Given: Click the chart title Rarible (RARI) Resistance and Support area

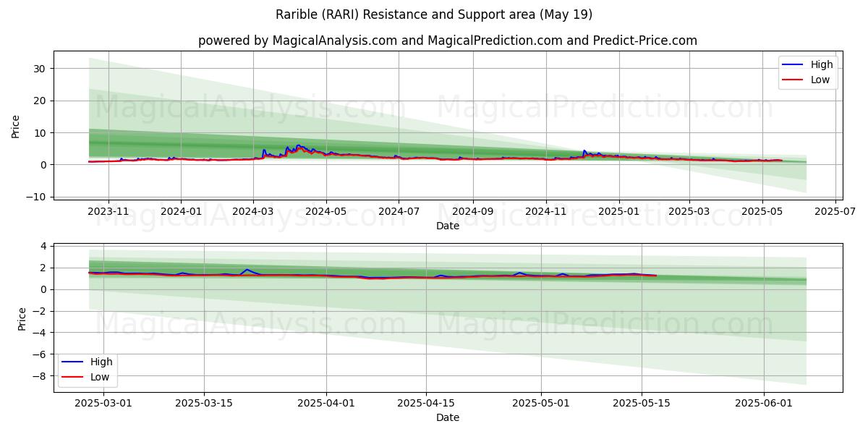Looking at the screenshot, I should tap(434, 14).
